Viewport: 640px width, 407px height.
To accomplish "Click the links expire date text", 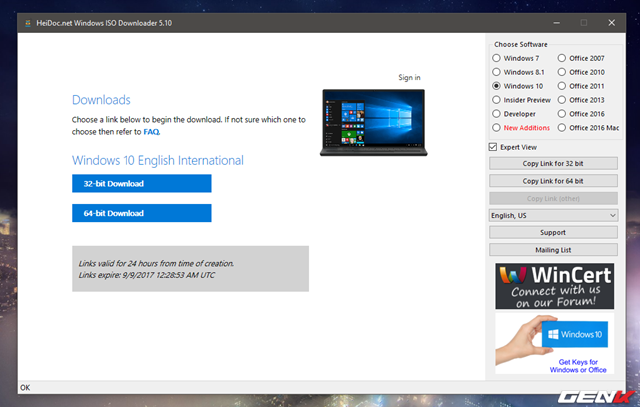I will pyautogui.click(x=147, y=275).
